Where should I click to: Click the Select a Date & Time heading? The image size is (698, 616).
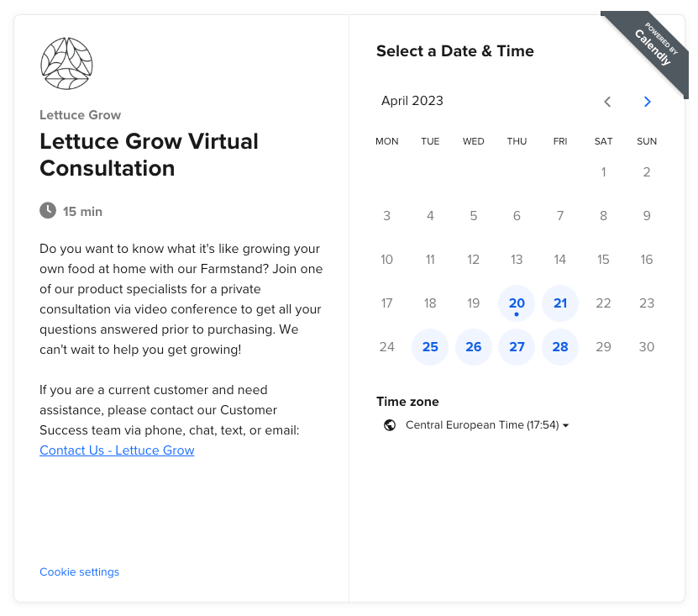pyautogui.click(x=454, y=51)
